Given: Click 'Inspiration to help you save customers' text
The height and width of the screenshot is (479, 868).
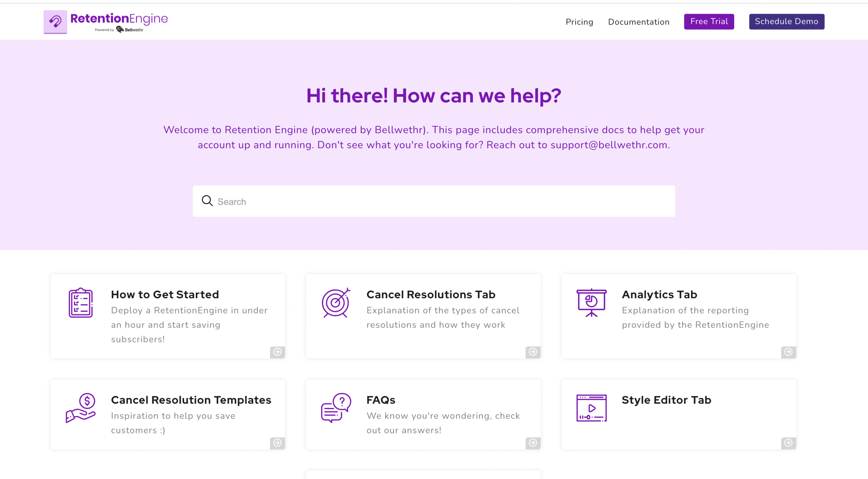Looking at the screenshot, I should click(x=173, y=423).
